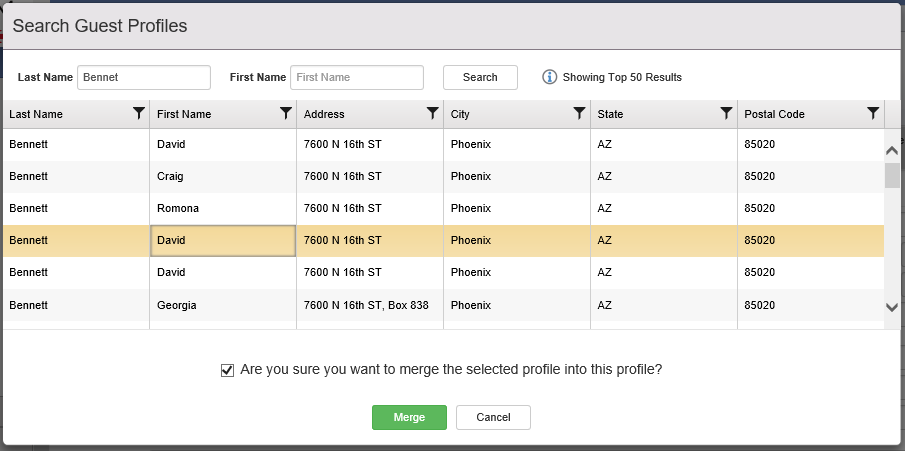This screenshot has width=905, height=451.
Task: Click the results grid scrollbar thumb
Action: pos(892,175)
